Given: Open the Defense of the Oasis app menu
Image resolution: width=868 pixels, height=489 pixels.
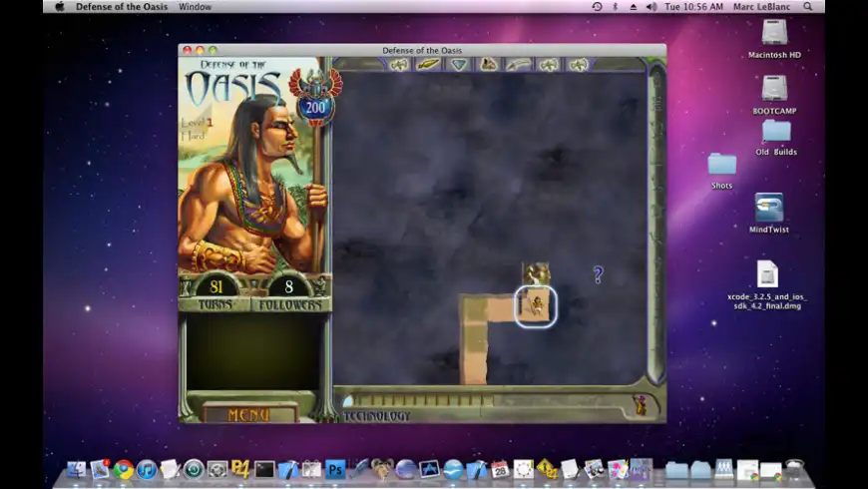Looking at the screenshot, I should (x=122, y=7).
